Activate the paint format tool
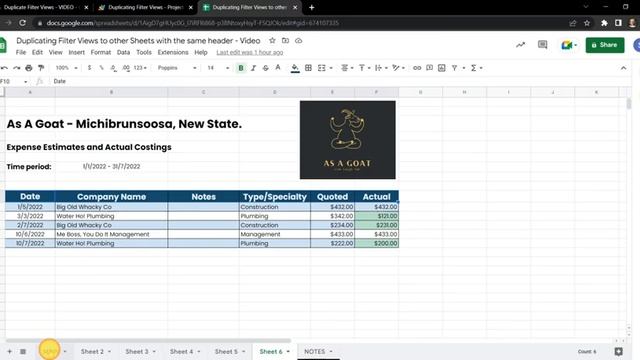The height and width of the screenshot is (360, 640). [41, 68]
